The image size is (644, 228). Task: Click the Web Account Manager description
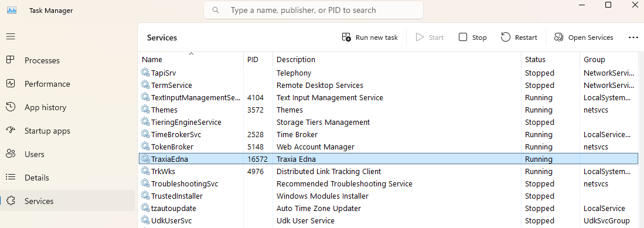315,147
